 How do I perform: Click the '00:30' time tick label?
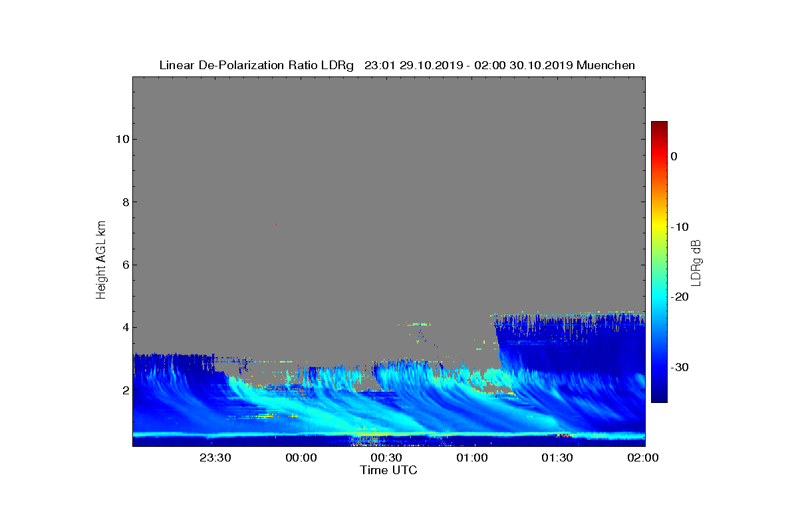click(386, 458)
